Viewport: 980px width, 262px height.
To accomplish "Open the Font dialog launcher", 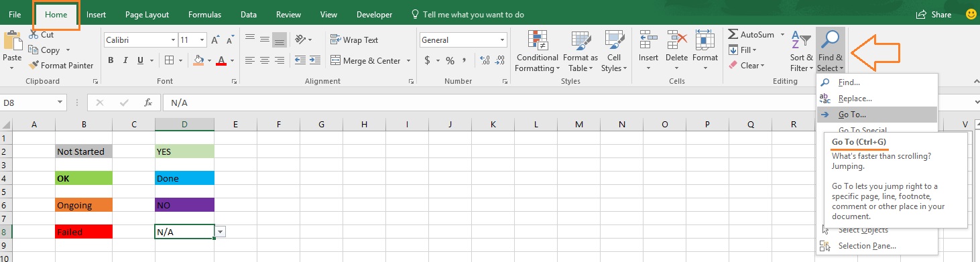I will click(233, 81).
